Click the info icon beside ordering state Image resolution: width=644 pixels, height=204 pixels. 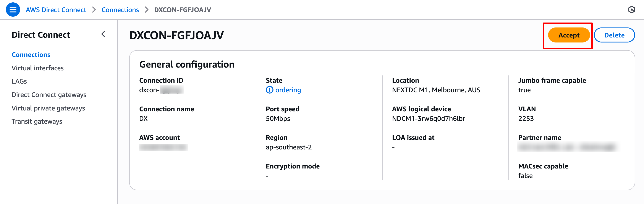point(269,90)
